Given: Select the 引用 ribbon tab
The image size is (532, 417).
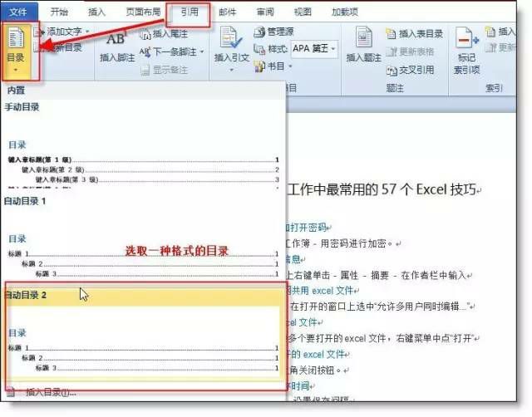Looking at the screenshot, I should (189, 12).
